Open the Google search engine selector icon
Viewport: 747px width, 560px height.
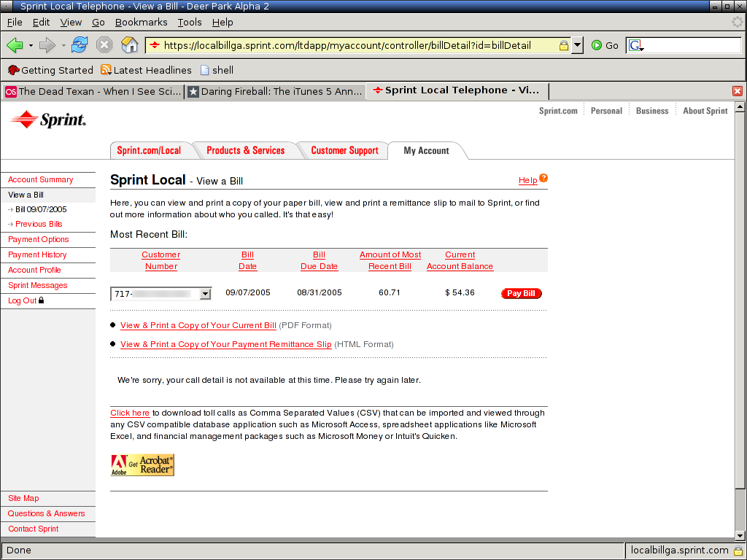point(635,46)
